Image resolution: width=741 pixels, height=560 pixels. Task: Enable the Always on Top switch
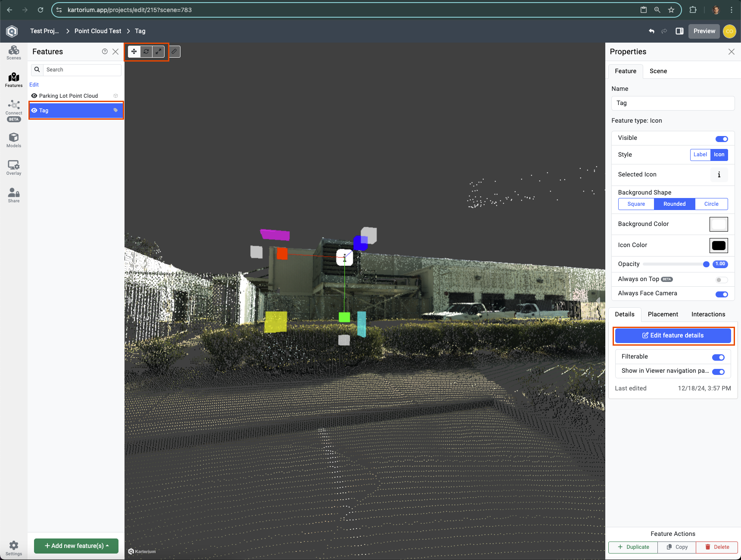click(722, 280)
